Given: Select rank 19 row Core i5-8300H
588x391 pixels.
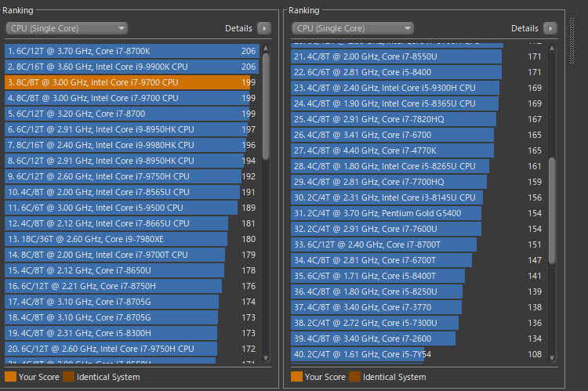Looking at the screenshot, I should [x=132, y=333].
